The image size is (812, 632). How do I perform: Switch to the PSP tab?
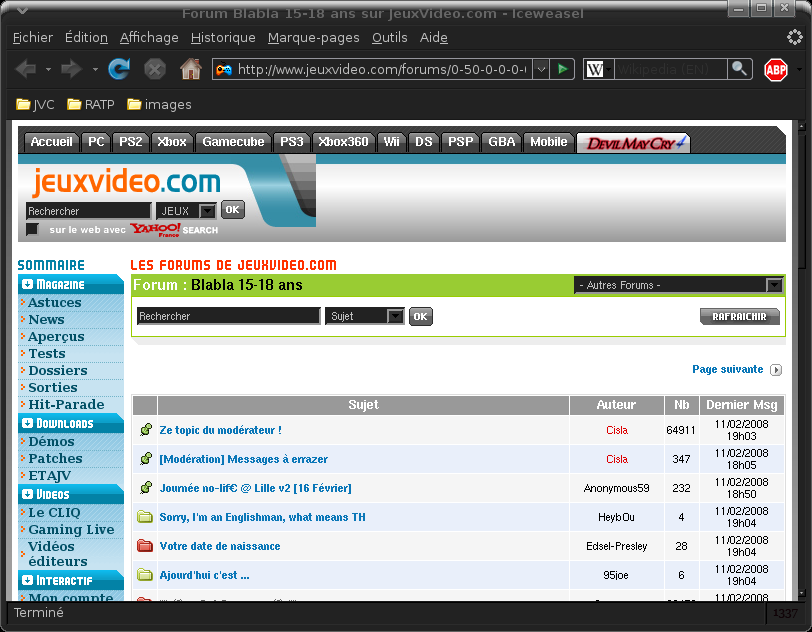pyautogui.click(x=460, y=142)
